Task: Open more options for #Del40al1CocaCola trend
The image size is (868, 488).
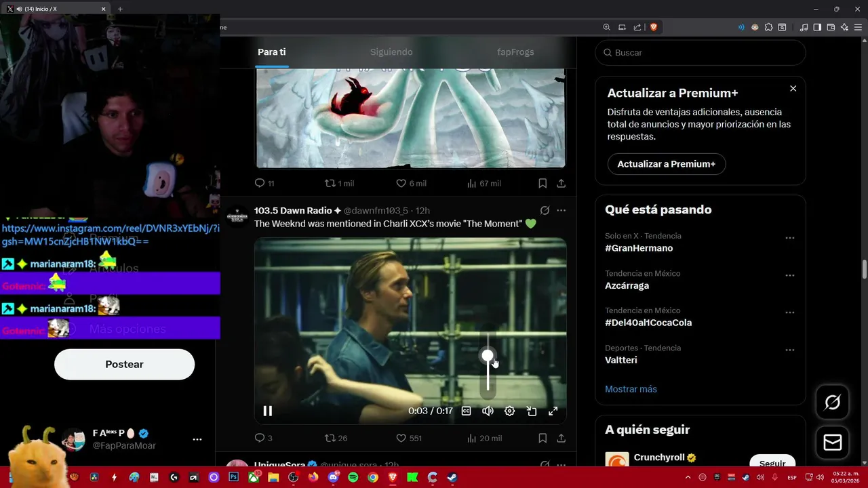Action: click(790, 313)
